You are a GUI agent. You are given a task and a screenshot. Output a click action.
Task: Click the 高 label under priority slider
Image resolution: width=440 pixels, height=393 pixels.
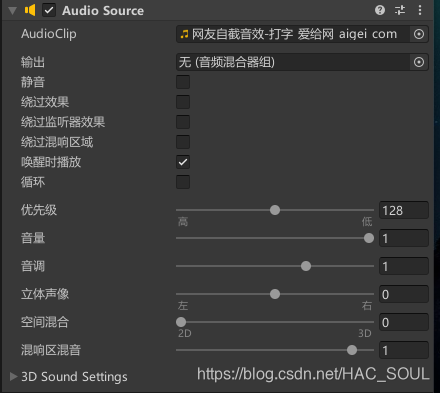[x=183, y=222]
